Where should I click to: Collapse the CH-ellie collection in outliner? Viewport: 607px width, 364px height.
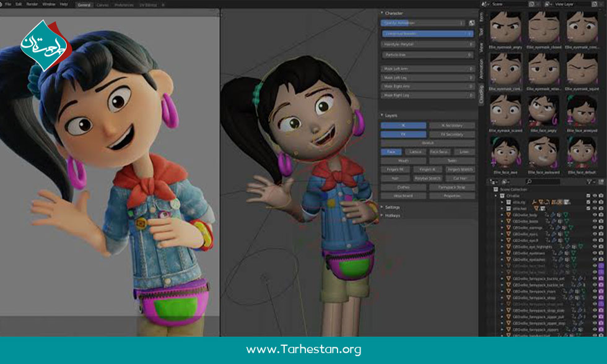(496, 196)
